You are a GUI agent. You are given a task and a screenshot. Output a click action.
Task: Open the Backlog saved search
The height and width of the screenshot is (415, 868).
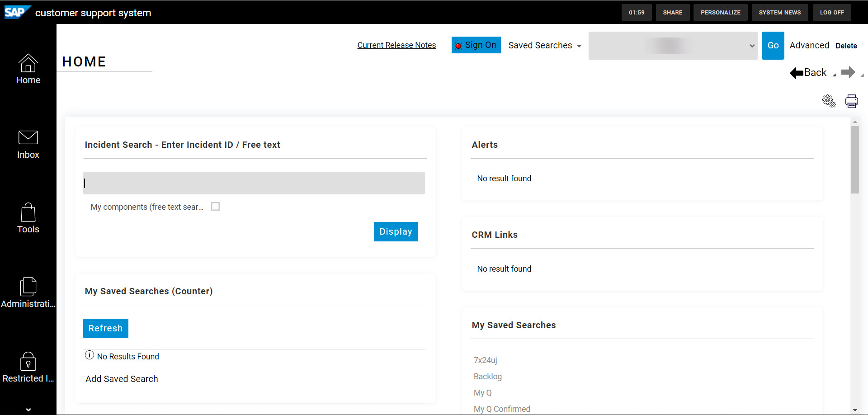(x=488, y=377)
